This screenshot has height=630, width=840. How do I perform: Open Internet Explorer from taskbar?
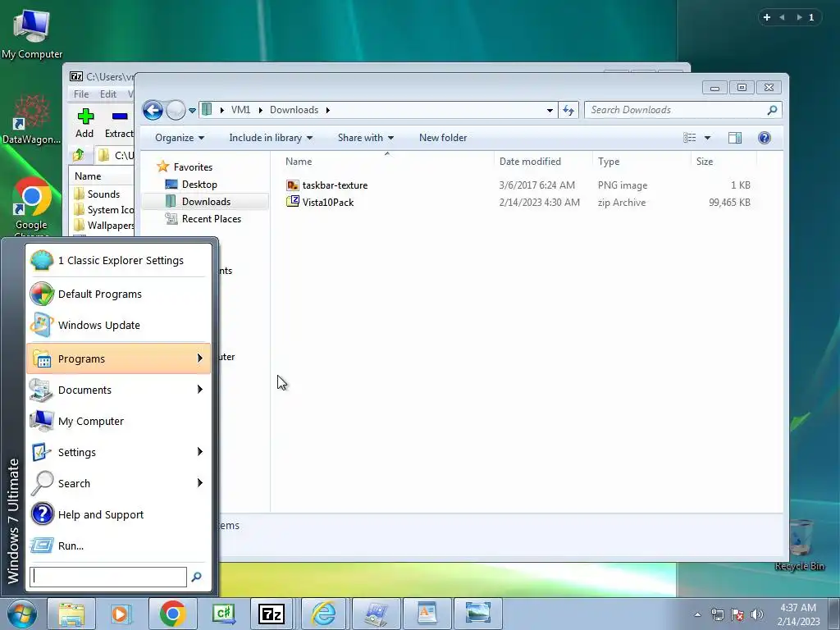coord(323,614)
